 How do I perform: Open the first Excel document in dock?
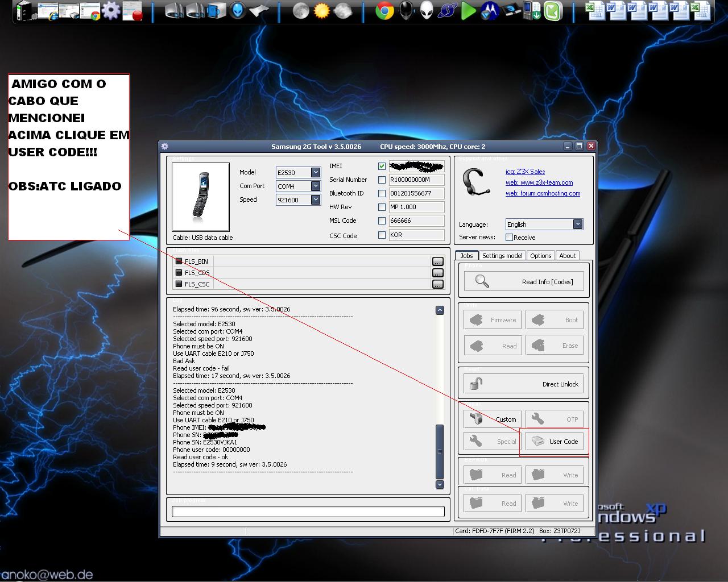[595, 11]
